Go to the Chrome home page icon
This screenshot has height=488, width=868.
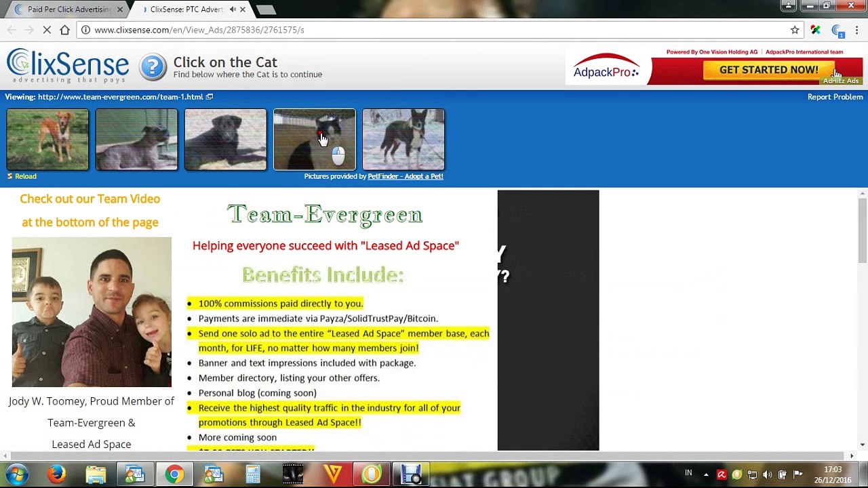[x=64, y=30]
